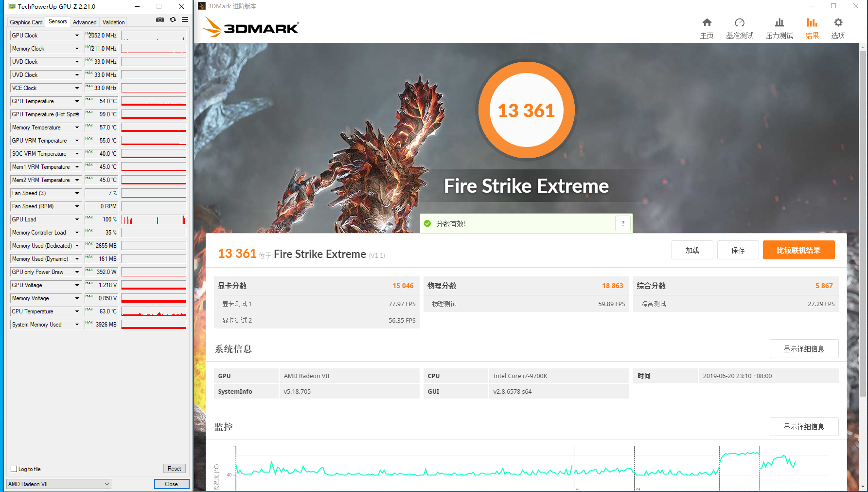
Task: Maximize the 3DMark window
Action: pyautogui.click(x=833, y=6)
